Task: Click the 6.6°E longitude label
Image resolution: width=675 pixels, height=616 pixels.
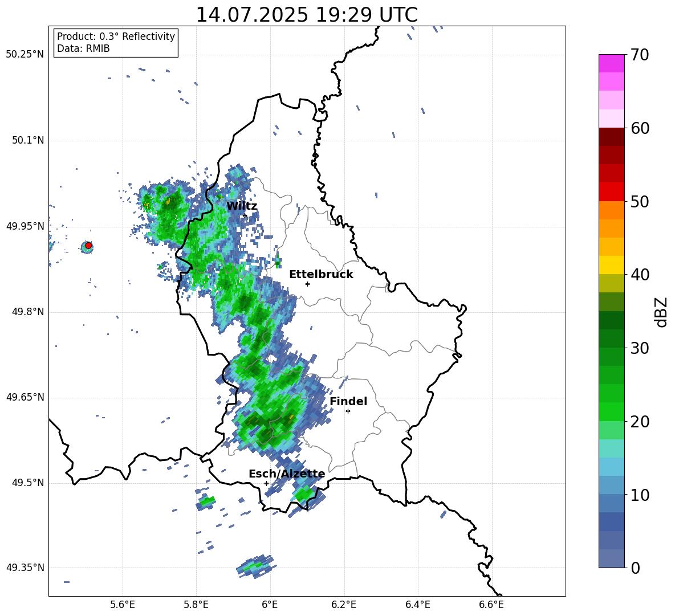Action: click(491, 605)
